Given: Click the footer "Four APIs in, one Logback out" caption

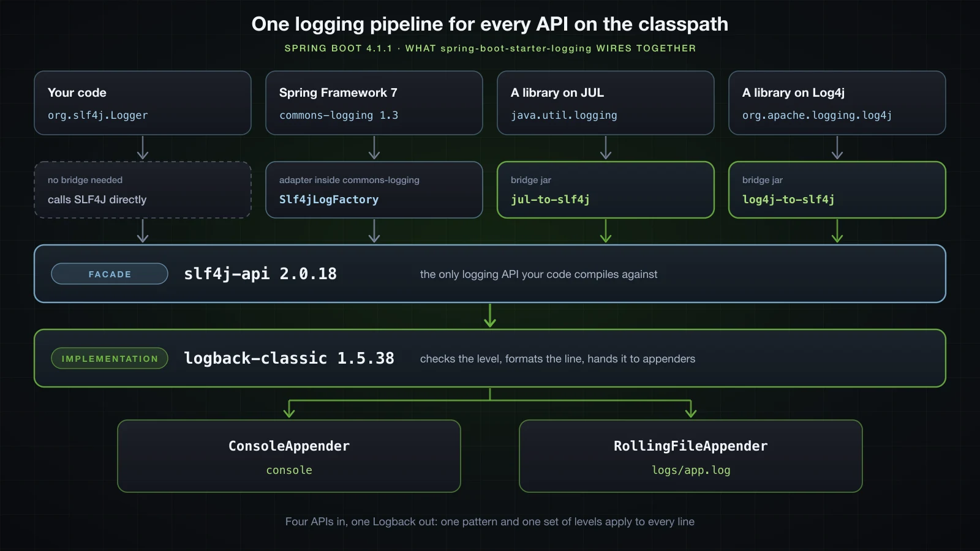Looking at the screenshot, I should [490, 522].
